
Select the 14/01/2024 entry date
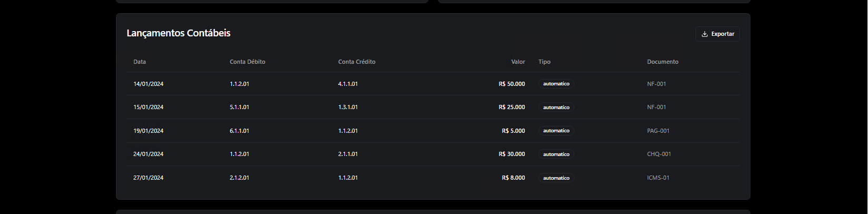pos(148,84)
